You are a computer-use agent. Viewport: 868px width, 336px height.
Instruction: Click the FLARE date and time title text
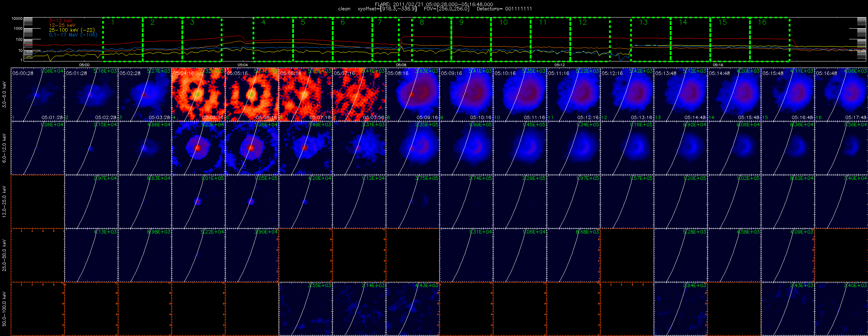coord(434,4)
